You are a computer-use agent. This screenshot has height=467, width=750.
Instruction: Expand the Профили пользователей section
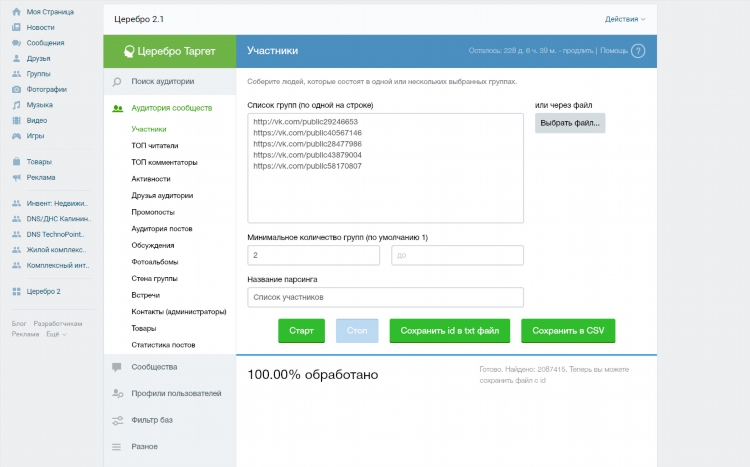click(x=170, y=393)
